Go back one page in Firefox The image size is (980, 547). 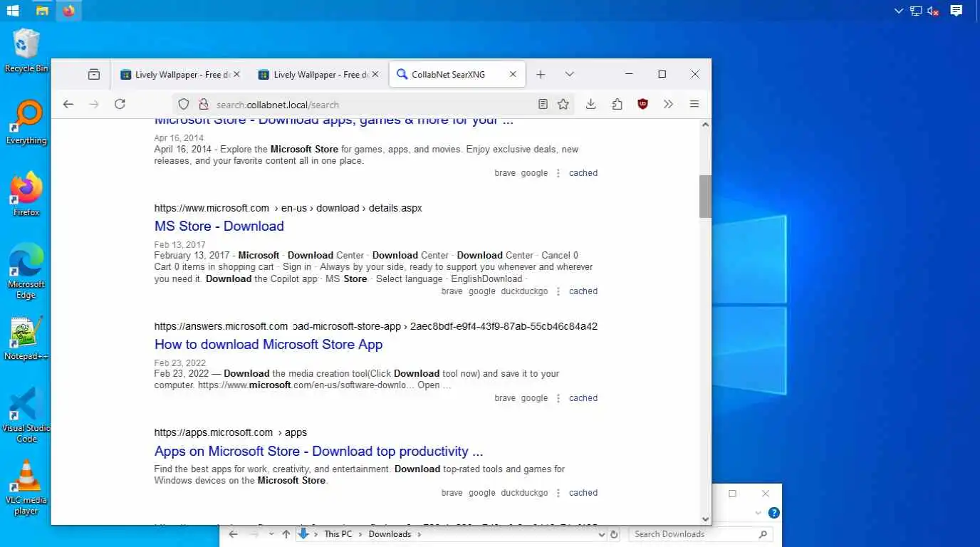68,104
